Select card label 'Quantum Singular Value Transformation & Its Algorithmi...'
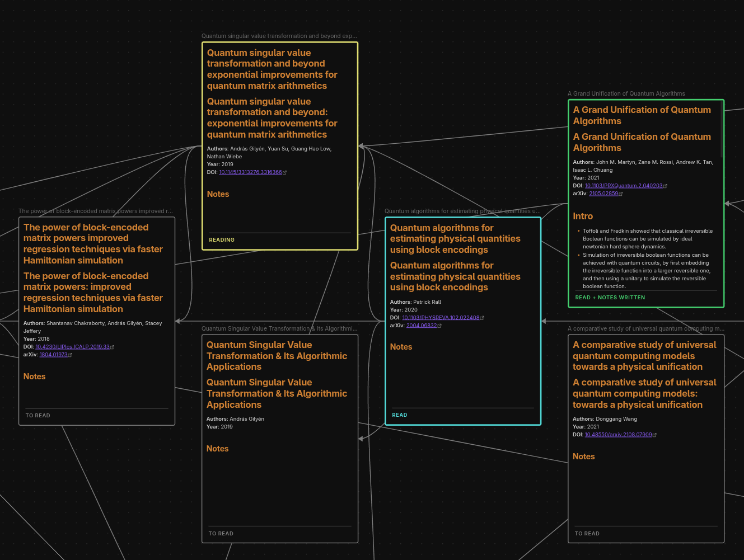This screenshot has height=560, width=744. 279,329
